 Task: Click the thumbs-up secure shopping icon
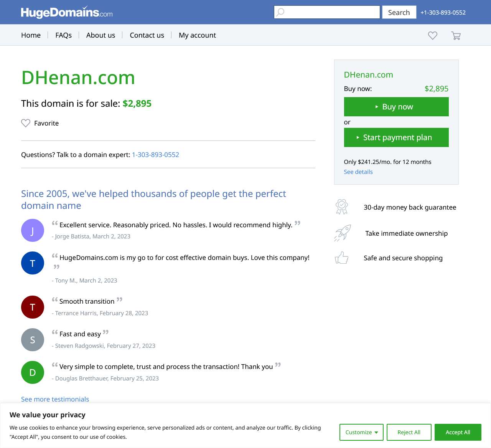point(341,258)
